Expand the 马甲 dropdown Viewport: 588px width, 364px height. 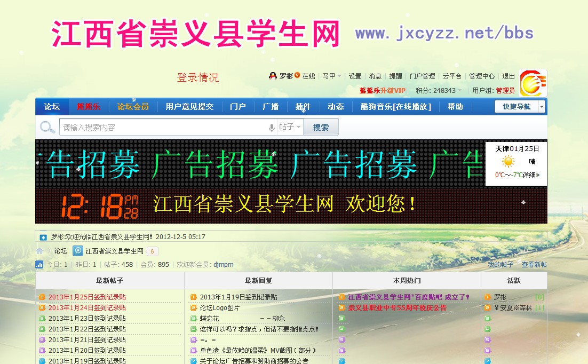point(332,76)
